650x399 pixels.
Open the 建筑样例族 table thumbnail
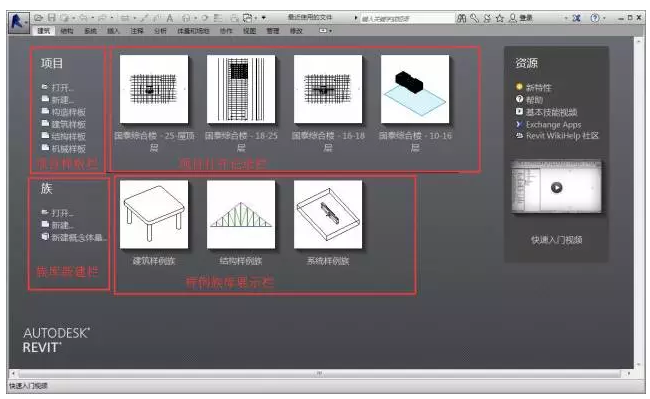pyautogui.click(x=154, y=214)
